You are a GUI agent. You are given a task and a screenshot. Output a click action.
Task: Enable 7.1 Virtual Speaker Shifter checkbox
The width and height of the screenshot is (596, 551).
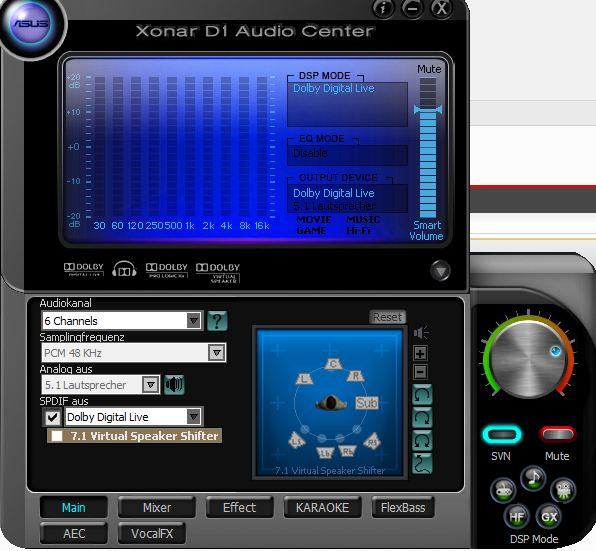pyautogui.click(x=57, y=436)
